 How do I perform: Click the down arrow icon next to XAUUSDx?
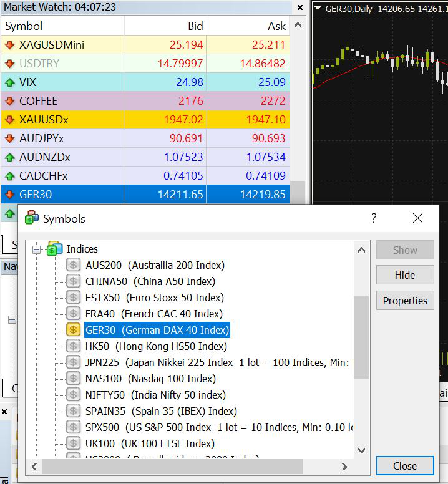coord(9,120)
